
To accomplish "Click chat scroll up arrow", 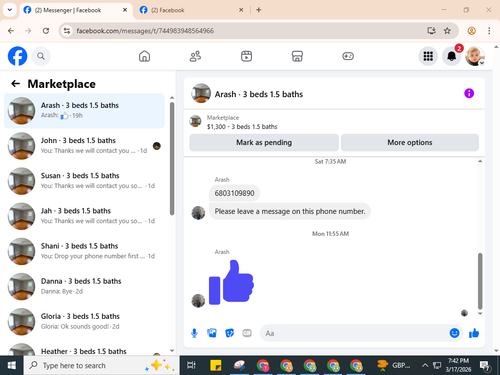I will tap(480, 161).
